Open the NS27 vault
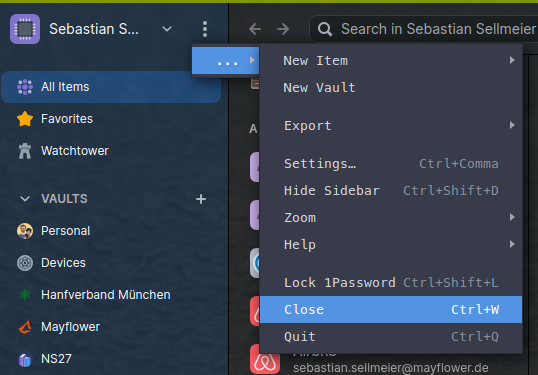Screen dimensions: 538x375 point(111,359)
